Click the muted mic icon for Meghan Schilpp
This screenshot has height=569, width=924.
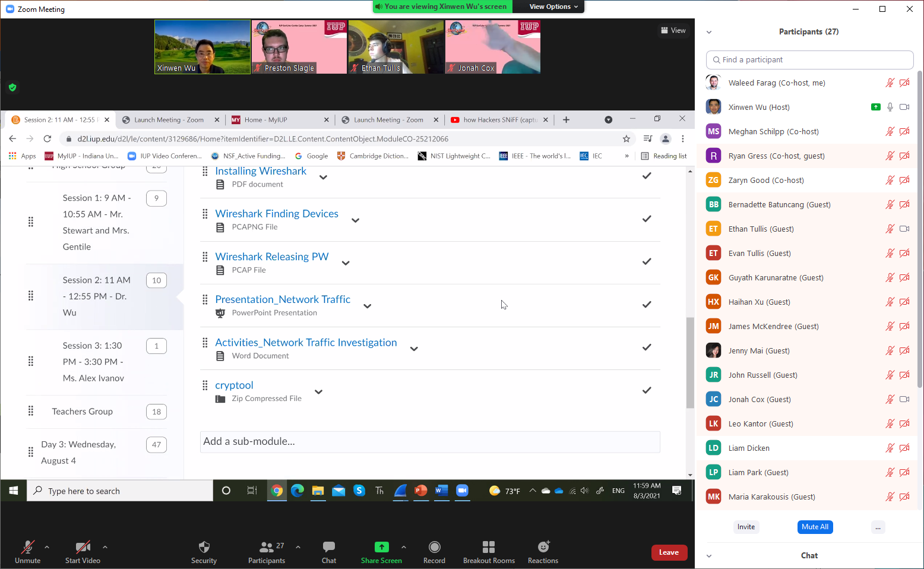tap(890, 131)
